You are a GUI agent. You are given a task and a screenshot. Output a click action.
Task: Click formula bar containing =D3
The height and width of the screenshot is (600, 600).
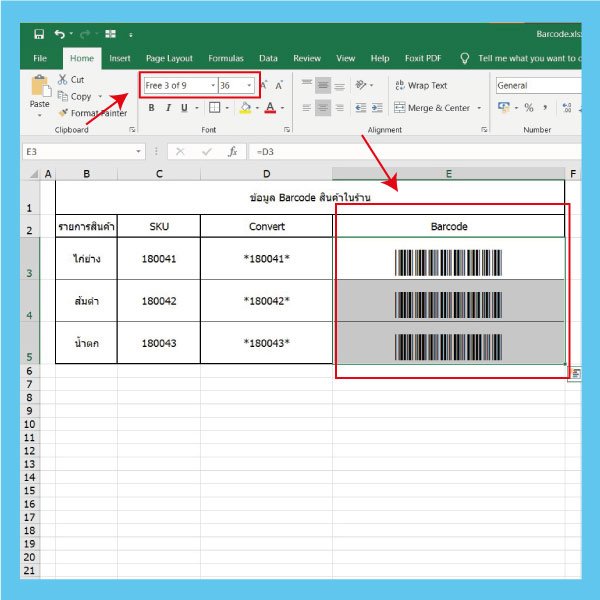415,152
